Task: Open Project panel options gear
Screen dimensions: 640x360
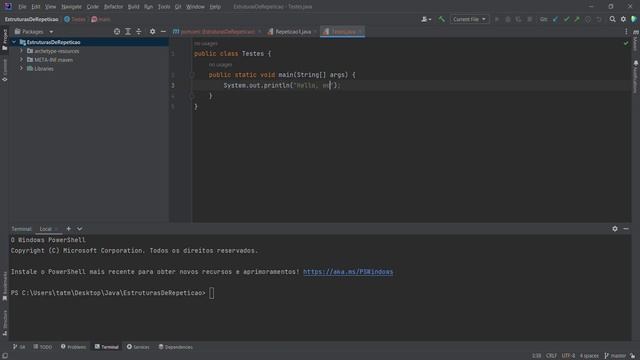Action: pyautogui.click(x=152, y=31)
